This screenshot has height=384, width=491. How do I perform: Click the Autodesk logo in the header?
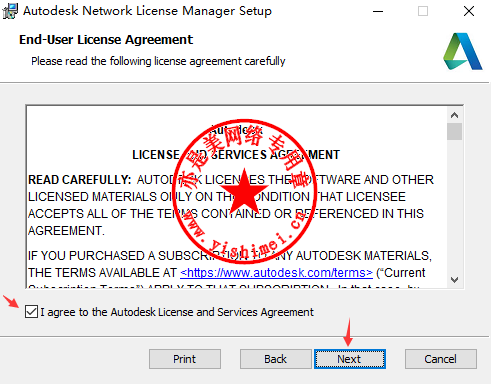pos(462,51)
